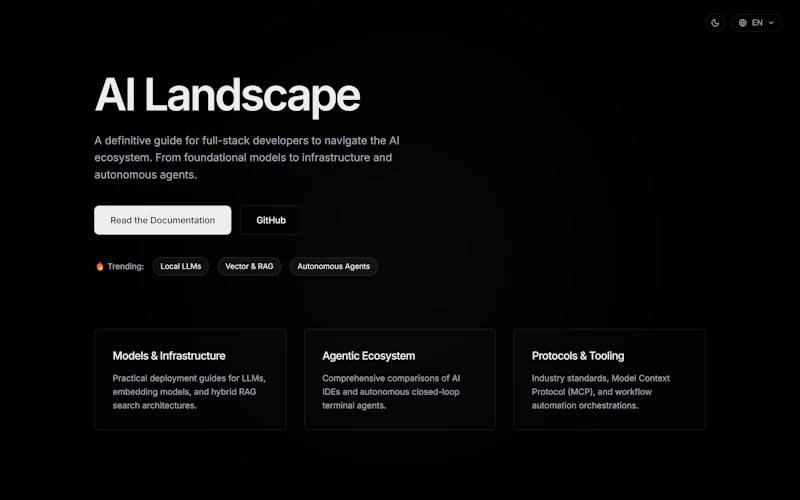Select the Vector & RAG trending tag

tap(249, 266)
